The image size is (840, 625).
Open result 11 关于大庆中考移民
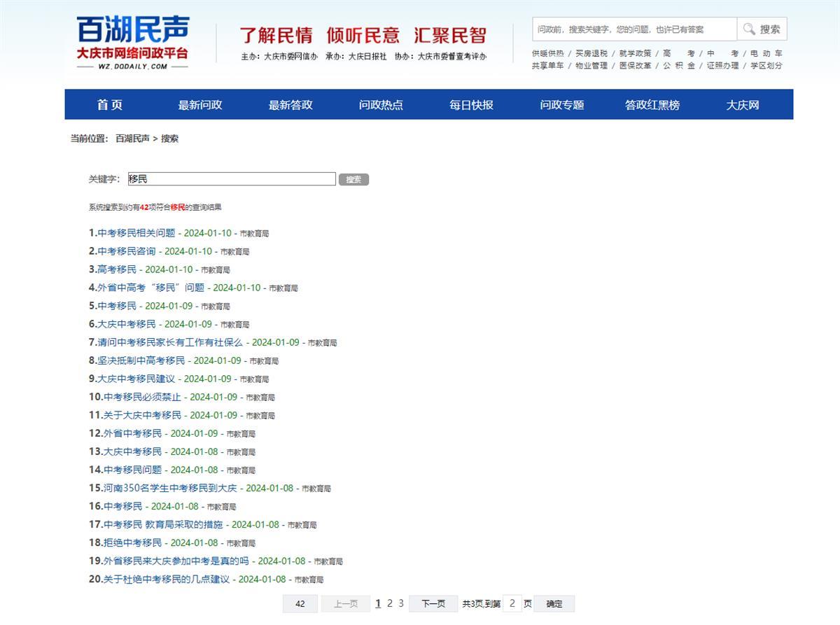tap(142, 415)
